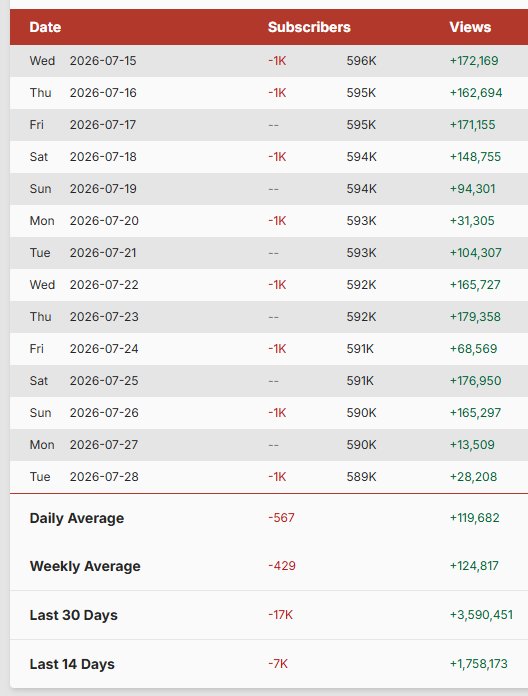Select the 2026-07-20 date cell
The width and height of the screenshot is (528, 696).
(x=104, y=221)
